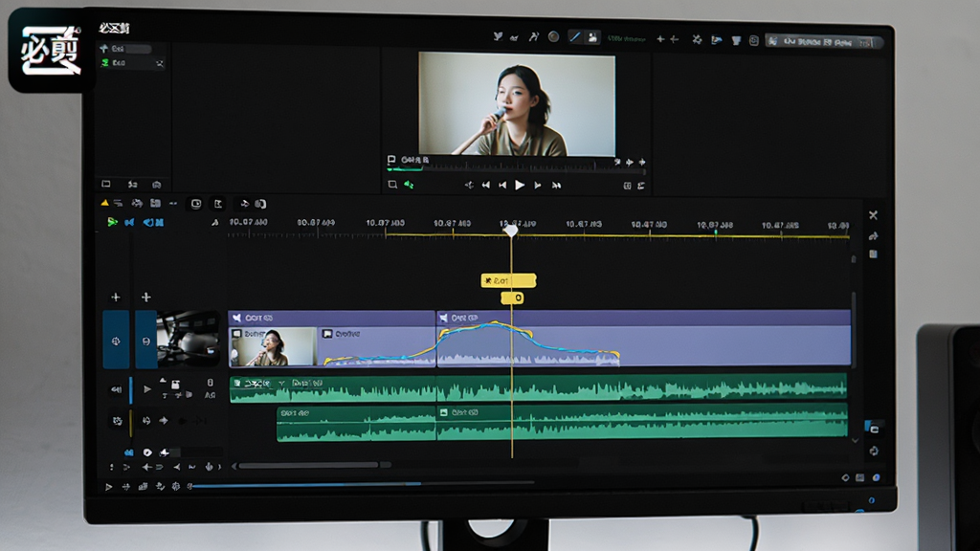Step forward one frame in the preview
This screenshot has height=551, width=980.
(538, 185)
